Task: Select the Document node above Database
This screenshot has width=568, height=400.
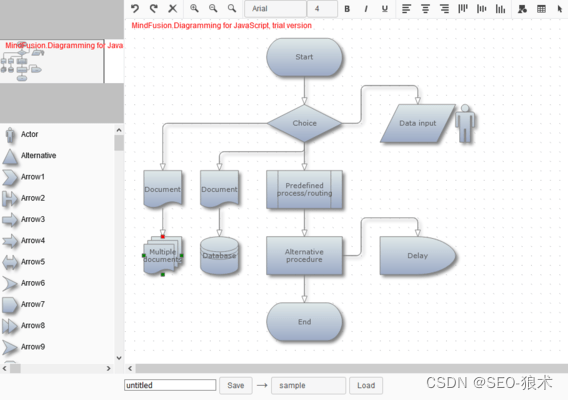Action: click(x=219, y=189)
